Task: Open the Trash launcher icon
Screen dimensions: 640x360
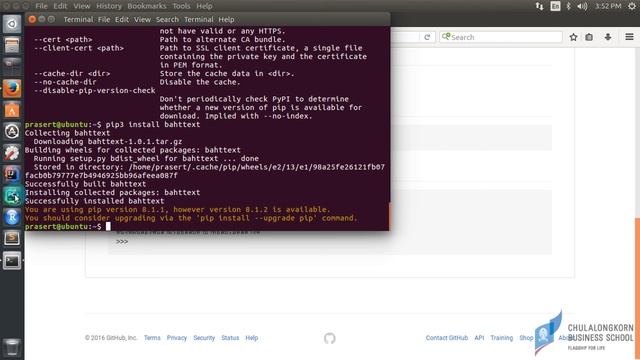Action: (x=12, y=347)
